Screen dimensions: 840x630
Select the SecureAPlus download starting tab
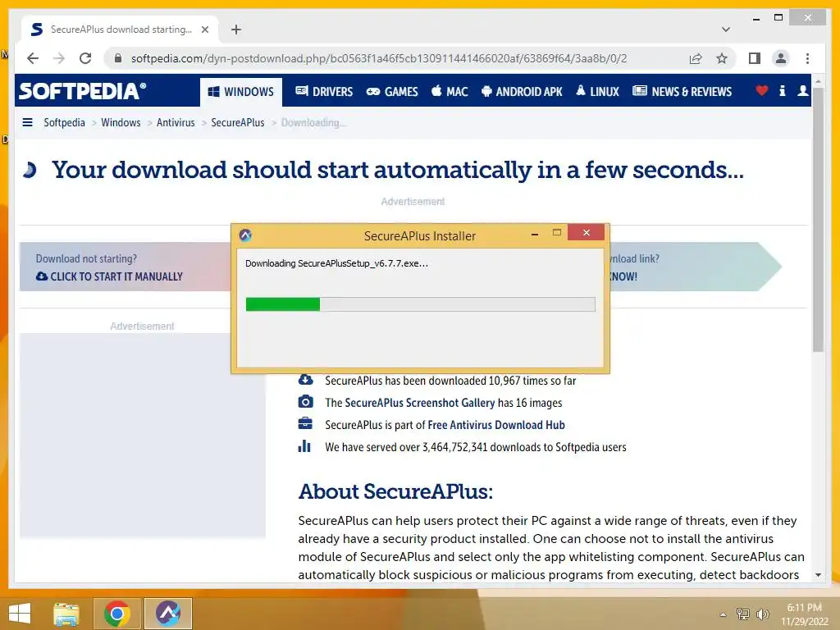point(120,30)
